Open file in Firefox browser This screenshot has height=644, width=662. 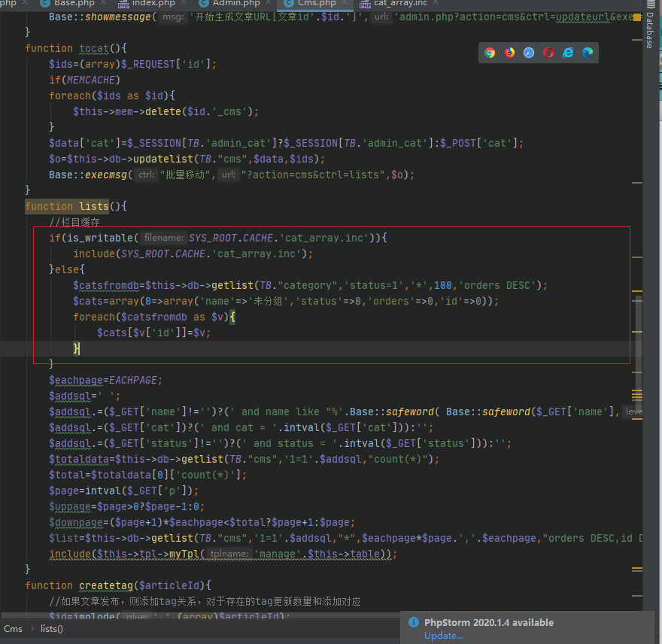[509, 53]
